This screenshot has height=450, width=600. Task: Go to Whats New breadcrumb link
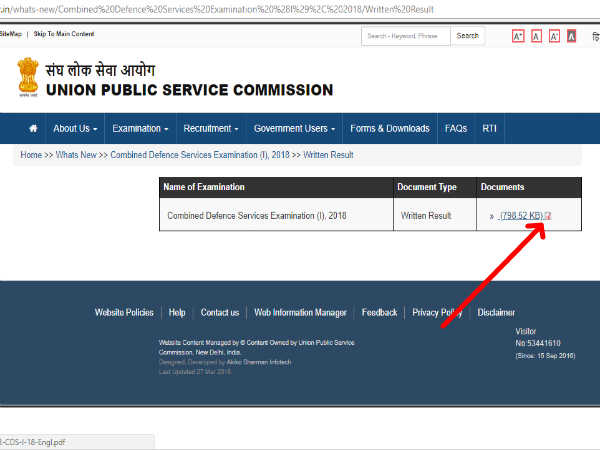coord(76,155)
